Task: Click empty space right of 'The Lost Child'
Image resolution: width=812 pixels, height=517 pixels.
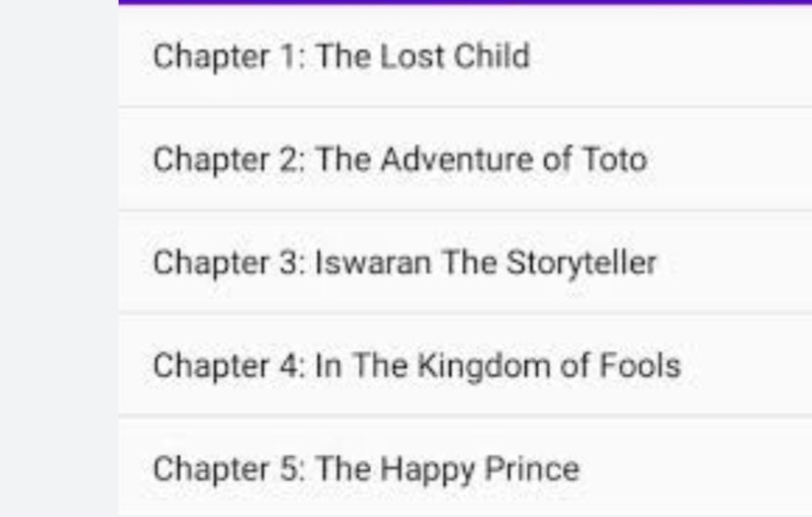Action: [671, 56]
